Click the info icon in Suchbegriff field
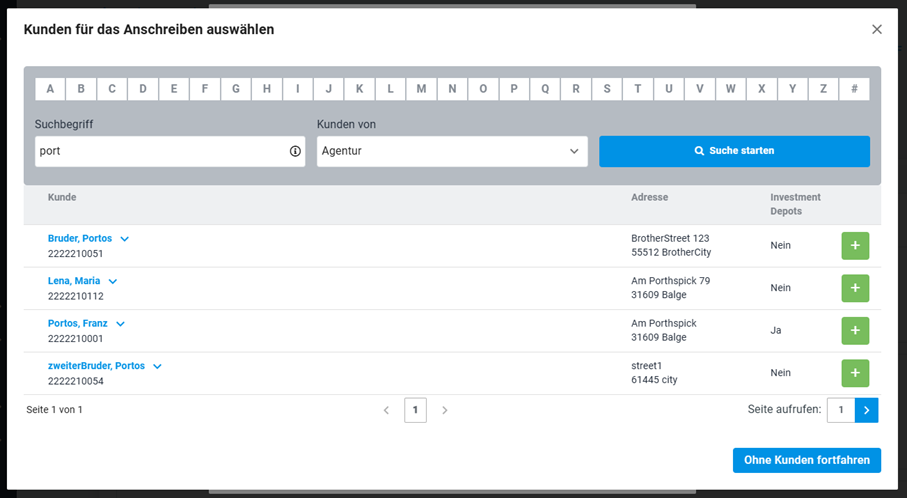The height and width of the screenshot is (498, 907). (295, 151)
